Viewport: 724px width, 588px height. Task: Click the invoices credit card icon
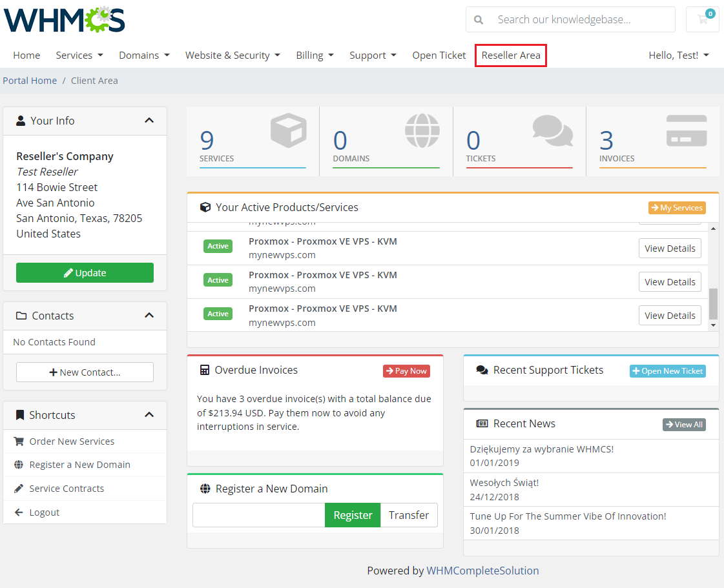tap(687, 130)
